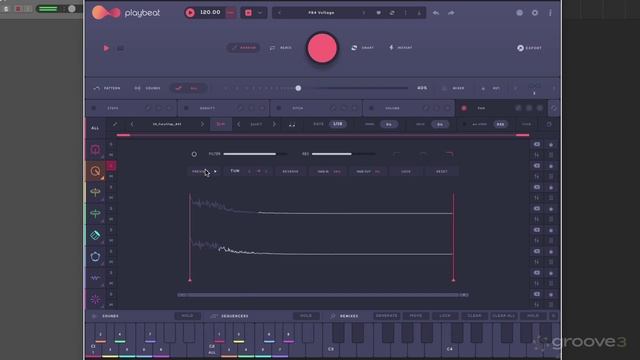
Task: Click the Lock button in the sample editor
Action: pyautogui.click(x=406, y=171)
